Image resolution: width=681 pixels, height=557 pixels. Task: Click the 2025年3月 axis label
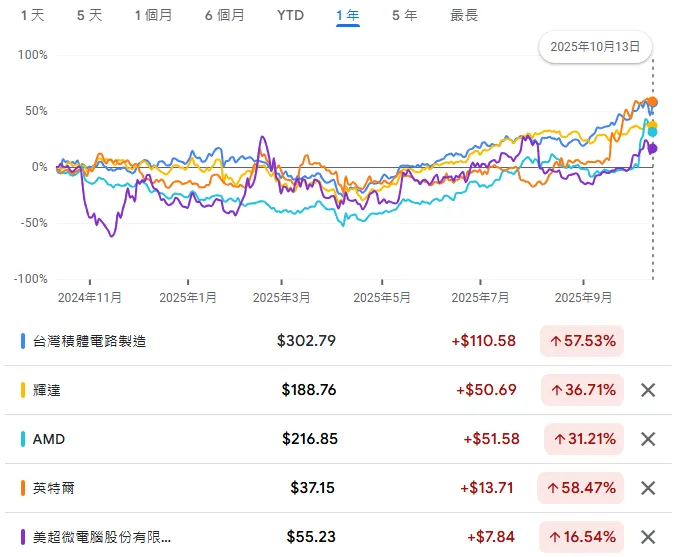(x=281, y=298)
